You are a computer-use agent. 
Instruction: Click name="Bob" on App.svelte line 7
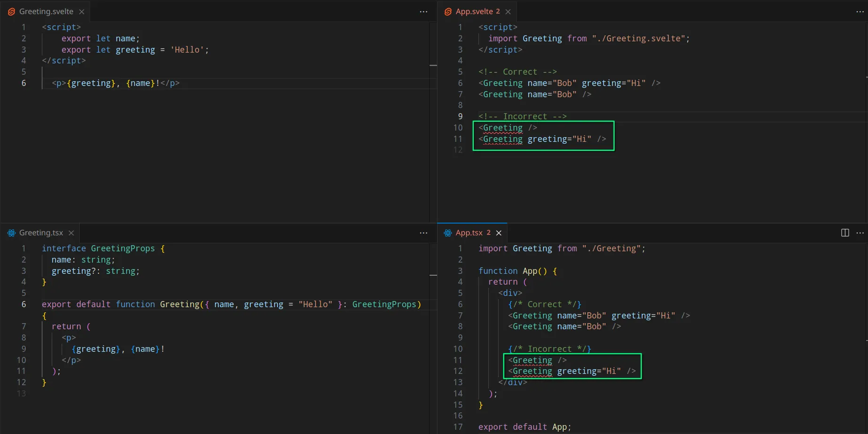[x=552, y=94]
